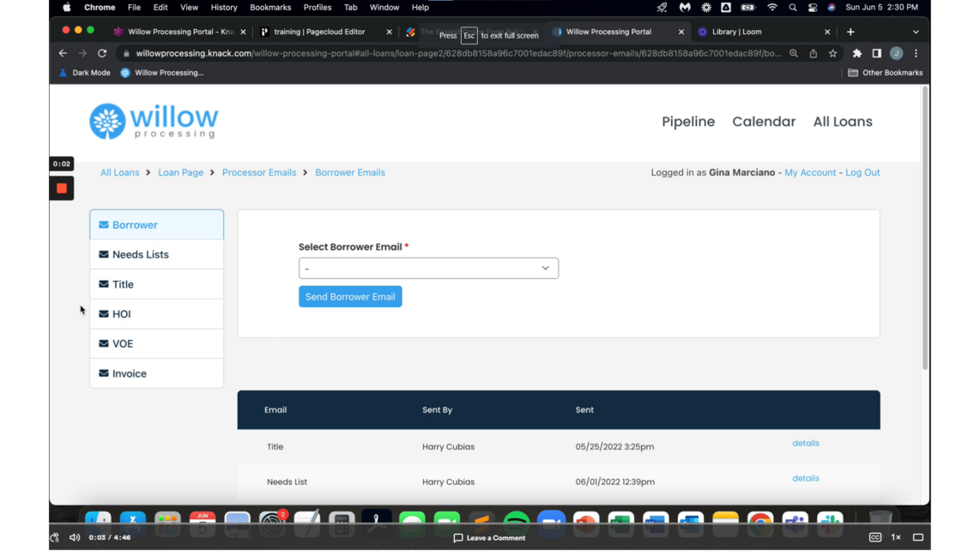Open details link for the Title email row
Screen dimensions: 980x551
(x=805, y=444)
